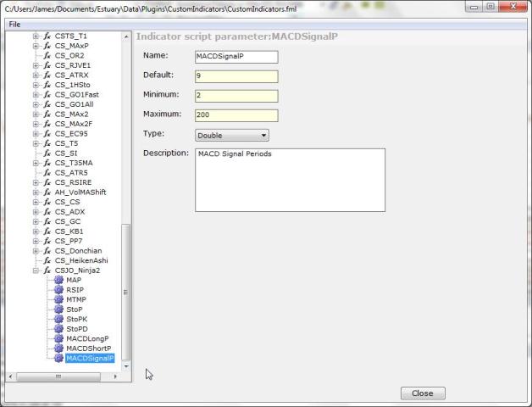Click the fx icon beside CSJO_Ninja2
This screenshot has height=407, width=532.
point(47,270)
